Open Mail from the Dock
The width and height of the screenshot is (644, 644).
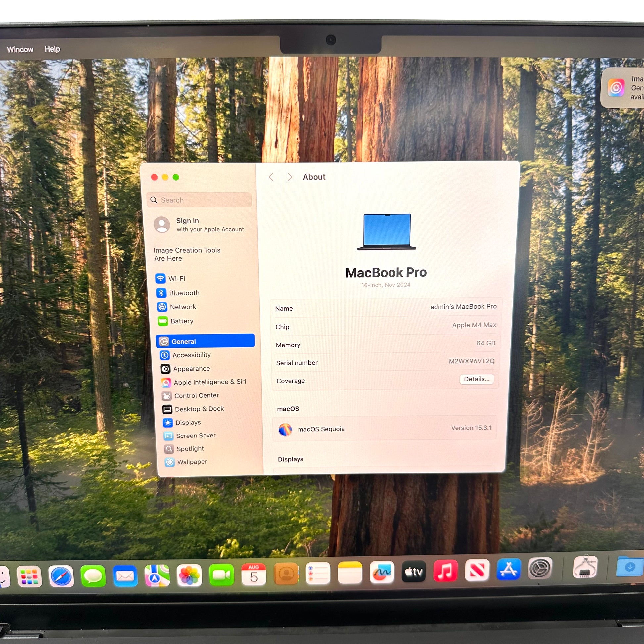(x=125, y=575)
